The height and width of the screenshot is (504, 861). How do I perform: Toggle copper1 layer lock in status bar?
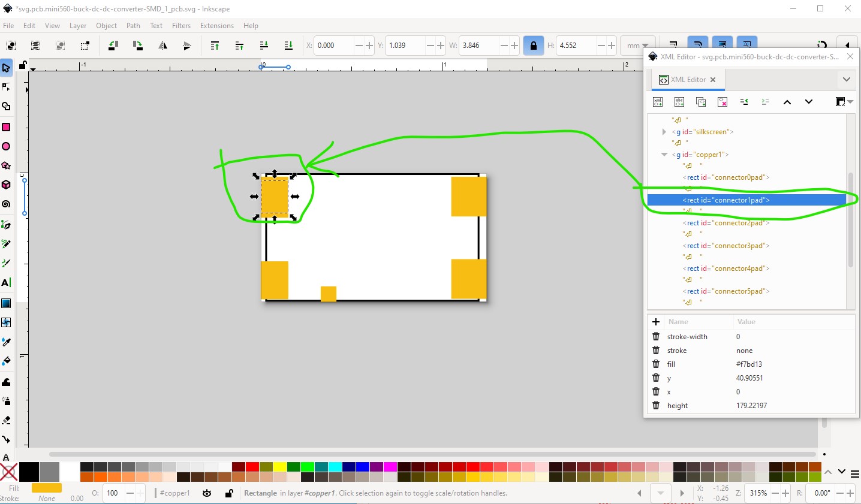[x=229, y=493]
